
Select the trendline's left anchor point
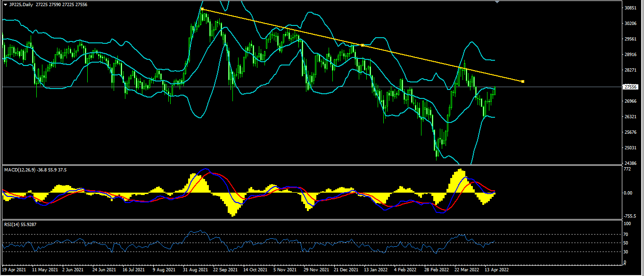point(202,9)
